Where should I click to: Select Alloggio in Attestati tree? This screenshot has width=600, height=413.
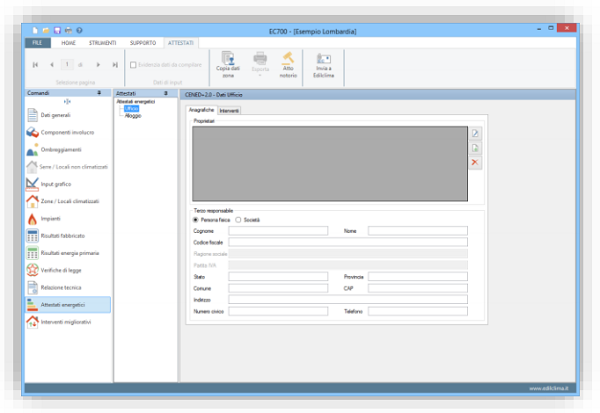click(x=133, y=116)
